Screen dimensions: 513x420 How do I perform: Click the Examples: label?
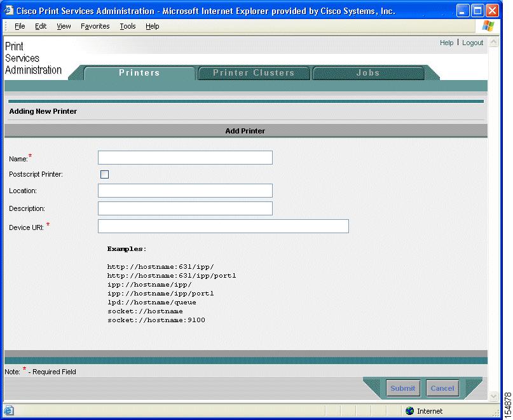(127, 249)
